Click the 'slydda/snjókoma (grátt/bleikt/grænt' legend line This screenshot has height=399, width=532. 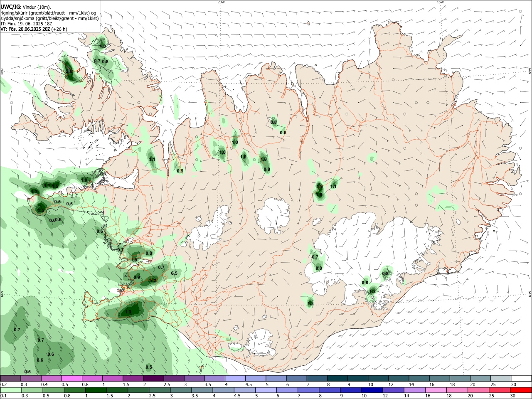49,18
